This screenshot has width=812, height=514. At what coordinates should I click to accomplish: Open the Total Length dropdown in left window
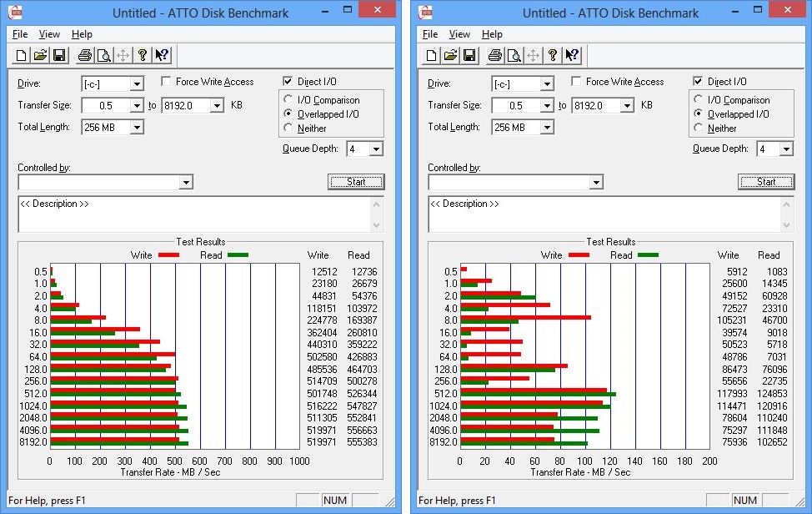137,128
